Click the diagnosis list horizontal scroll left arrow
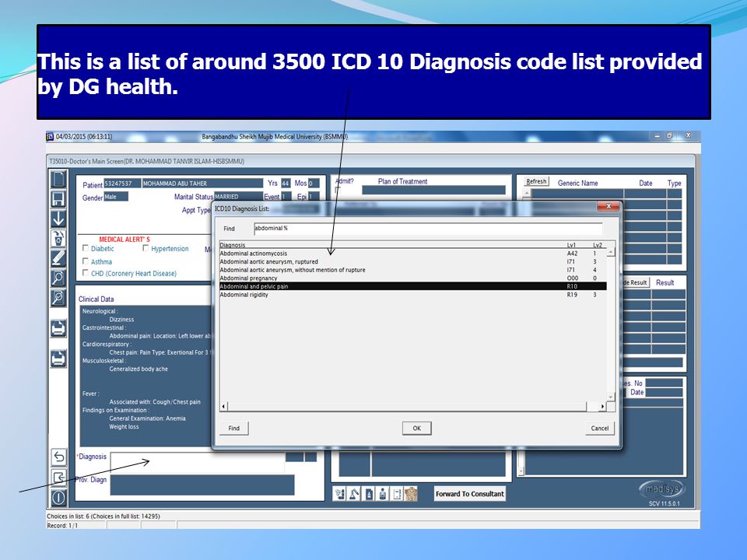747x560 pixels. 223,406
